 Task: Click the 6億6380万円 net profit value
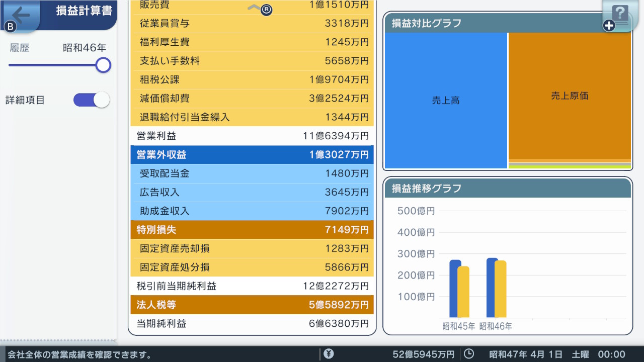coord(339,323)
